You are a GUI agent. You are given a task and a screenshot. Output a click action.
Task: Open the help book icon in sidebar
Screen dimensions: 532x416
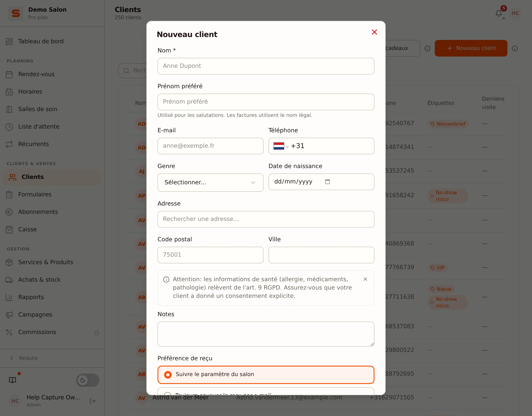tap(12, 380)
